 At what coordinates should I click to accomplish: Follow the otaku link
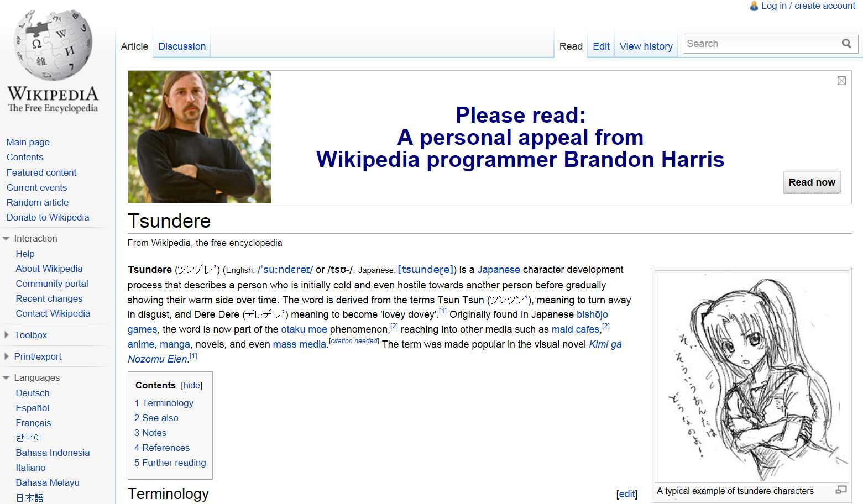click(293, 329)
